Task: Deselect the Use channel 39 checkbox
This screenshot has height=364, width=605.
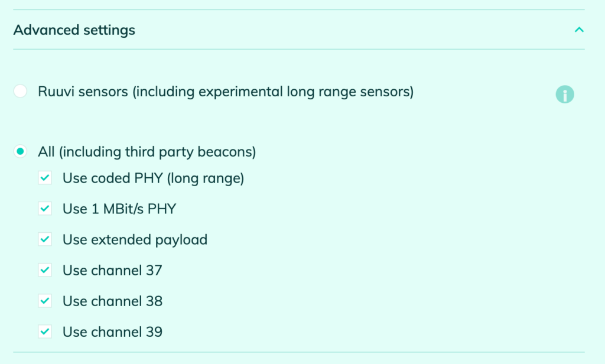Action: [45, 331]
